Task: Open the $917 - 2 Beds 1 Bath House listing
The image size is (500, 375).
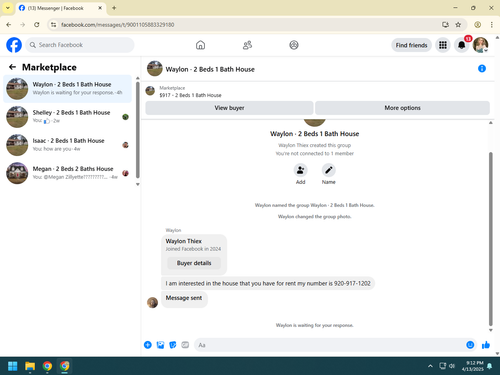Action: [190, 95]
